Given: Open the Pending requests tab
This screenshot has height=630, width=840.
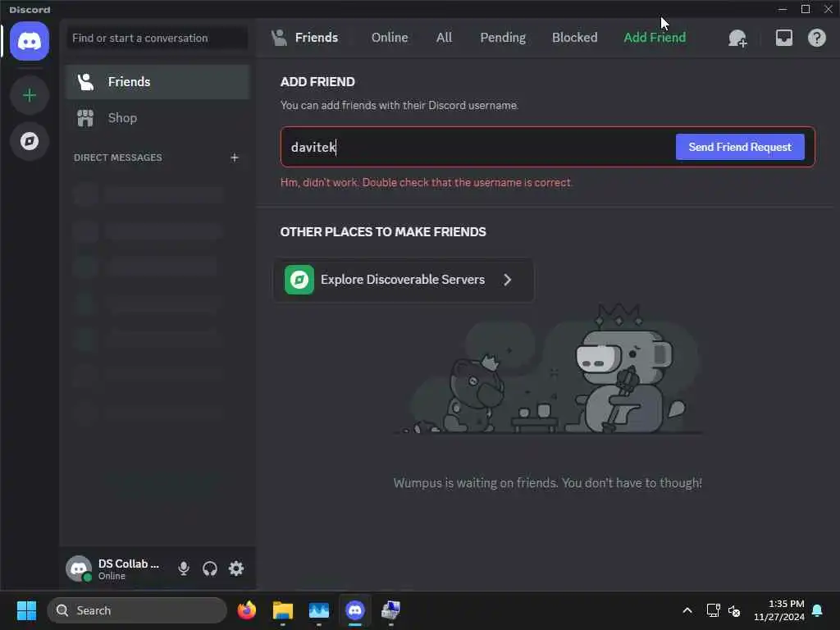Looking at the screenshot, I should pyautogui.click(x=503, y=38).
